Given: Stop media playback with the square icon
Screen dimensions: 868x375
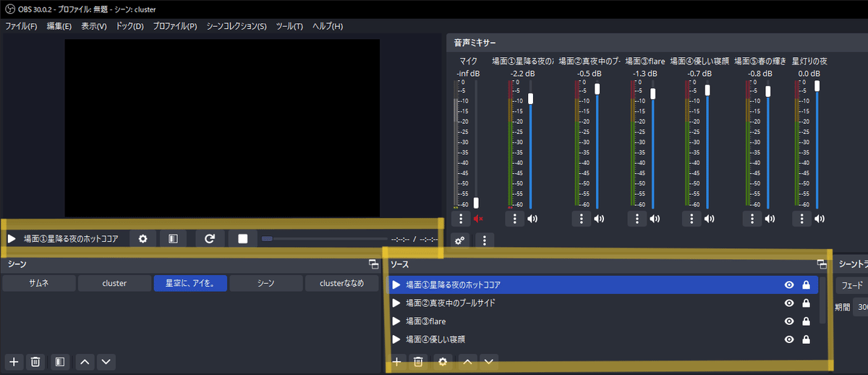Looking at the screenshot, I should click(x=243, y=238).
